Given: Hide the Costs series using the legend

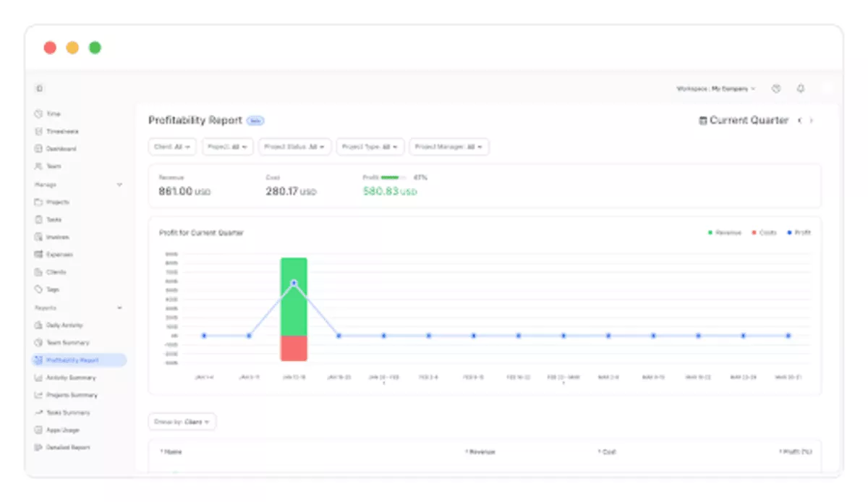Looking at the screenshot, I should pyautogui.click(x=762, y=232).
